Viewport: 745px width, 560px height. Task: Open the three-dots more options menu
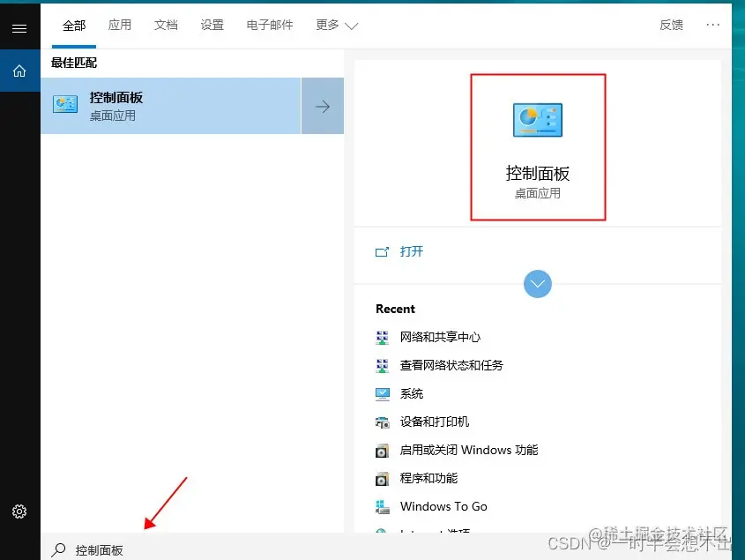[x=712, y=25]
